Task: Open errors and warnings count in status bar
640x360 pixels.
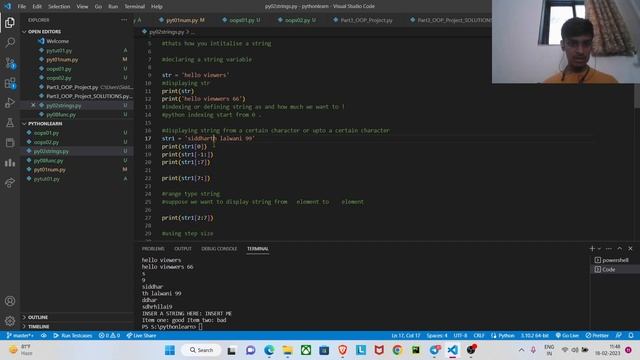Action: coord(109,336)
